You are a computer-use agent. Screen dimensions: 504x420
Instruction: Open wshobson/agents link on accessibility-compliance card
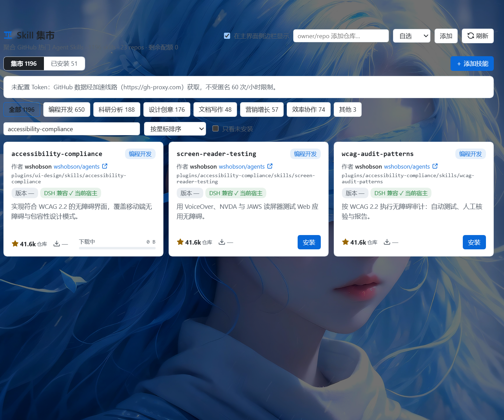(x=77, y=167)
